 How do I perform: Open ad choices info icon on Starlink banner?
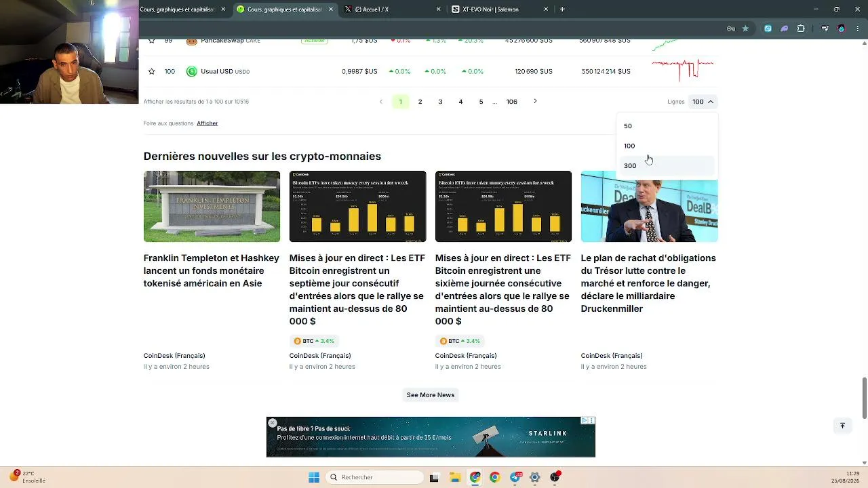click(584, 421)
